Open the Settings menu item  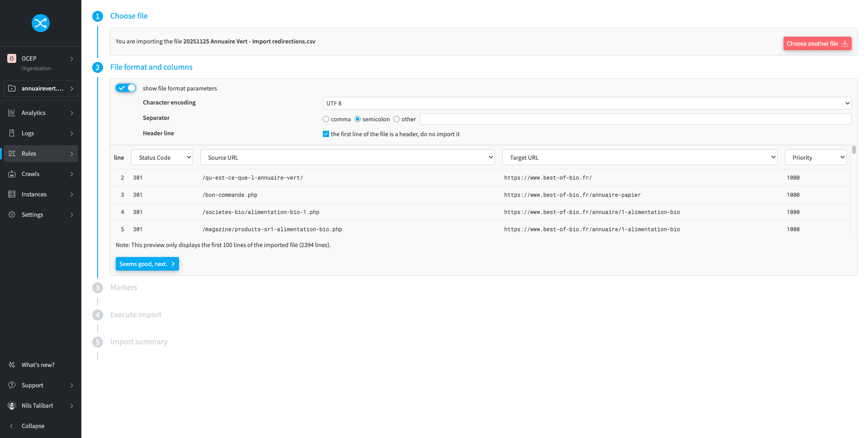41,214
